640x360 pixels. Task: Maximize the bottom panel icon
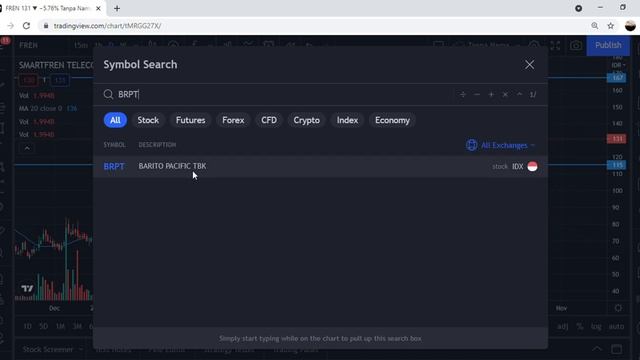[x=617, y=349]
